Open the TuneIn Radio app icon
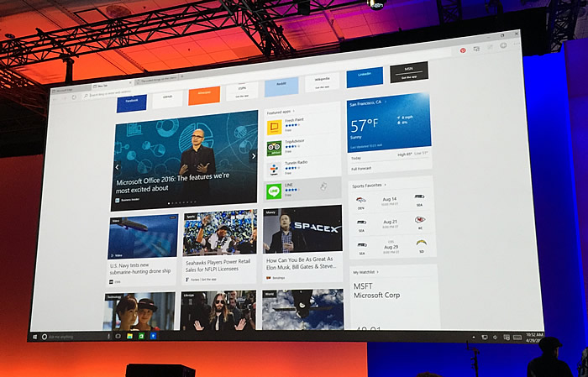This screenshot has height=377, width=588. point(274,170)
